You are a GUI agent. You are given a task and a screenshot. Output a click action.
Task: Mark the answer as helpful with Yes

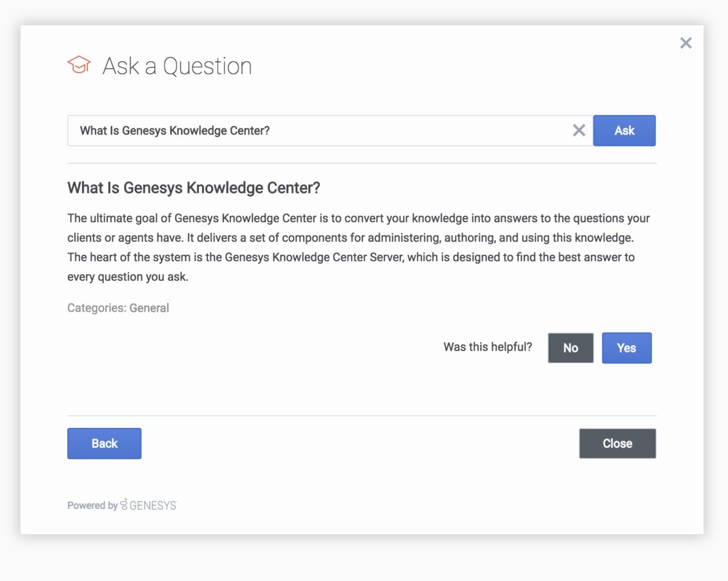click(x=627, y=348)
